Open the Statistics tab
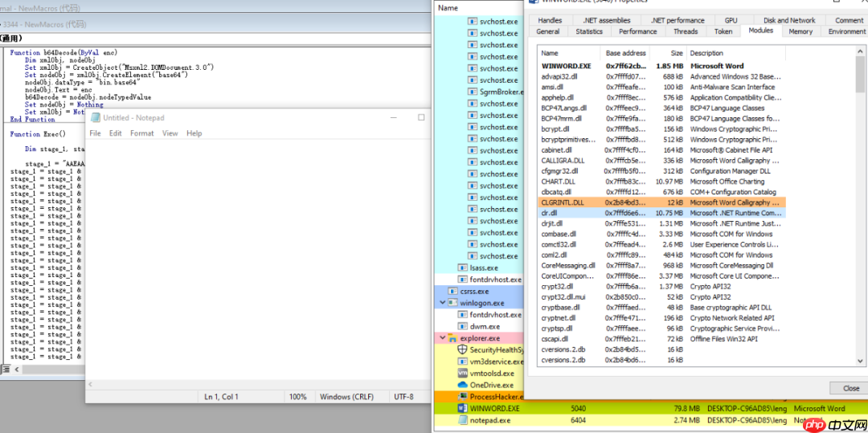Screen dimensions: 868x433 click(589, 31)
